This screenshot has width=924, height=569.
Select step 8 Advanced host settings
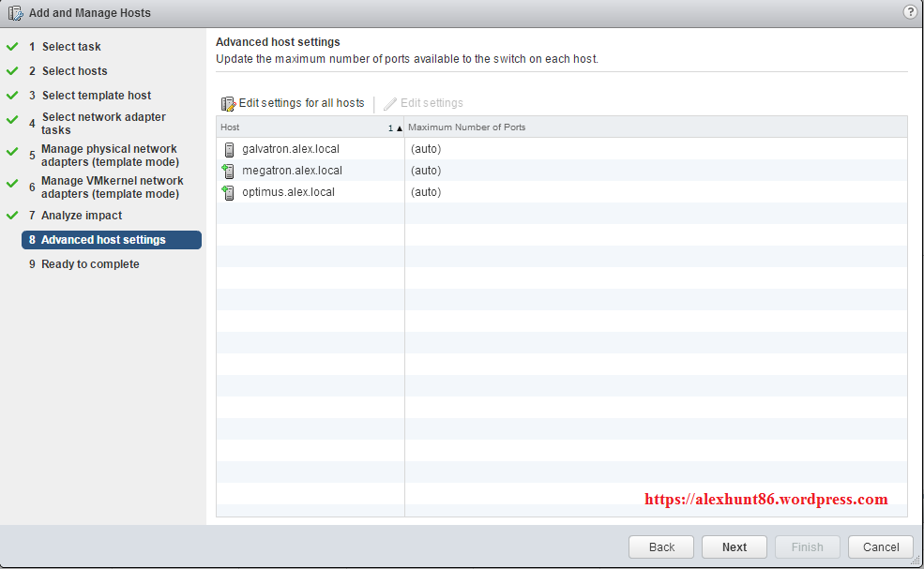click(103, 240)
